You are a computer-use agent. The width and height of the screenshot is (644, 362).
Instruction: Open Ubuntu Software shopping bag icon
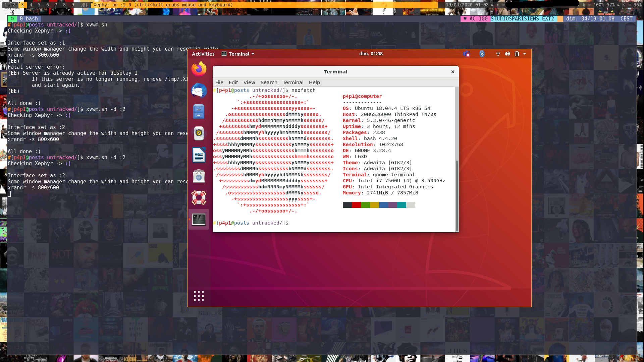[199, 176]
